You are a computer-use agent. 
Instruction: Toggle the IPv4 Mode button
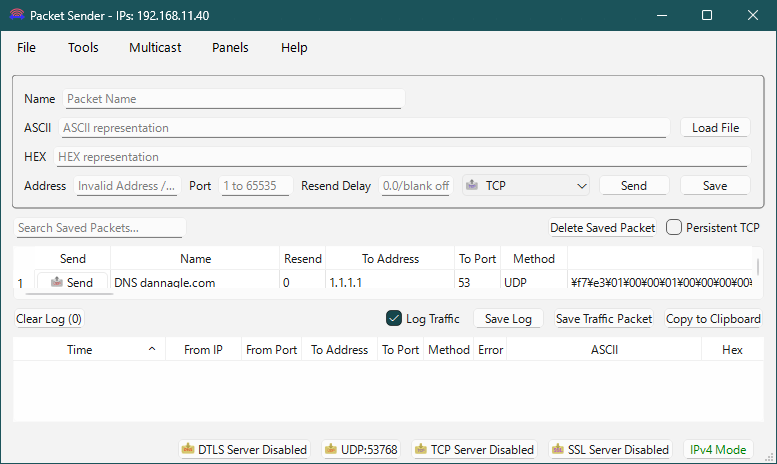(716, 450)
